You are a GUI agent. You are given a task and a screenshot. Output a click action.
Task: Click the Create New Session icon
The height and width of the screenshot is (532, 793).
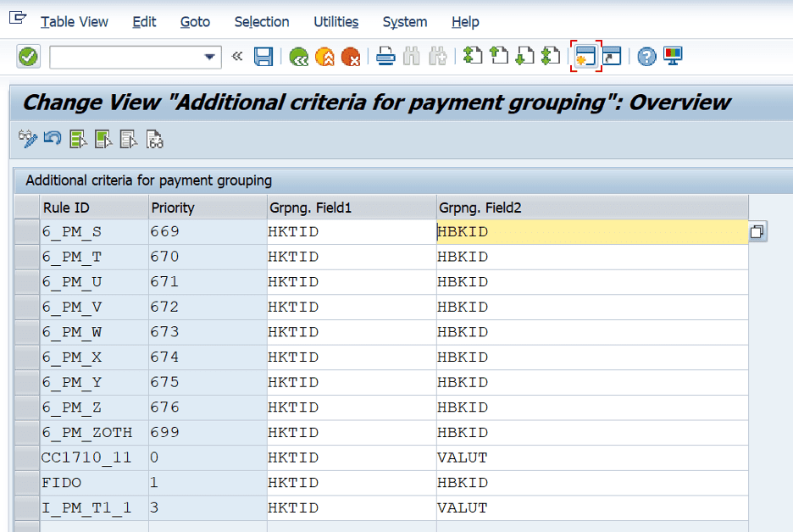tap(585, 56)
